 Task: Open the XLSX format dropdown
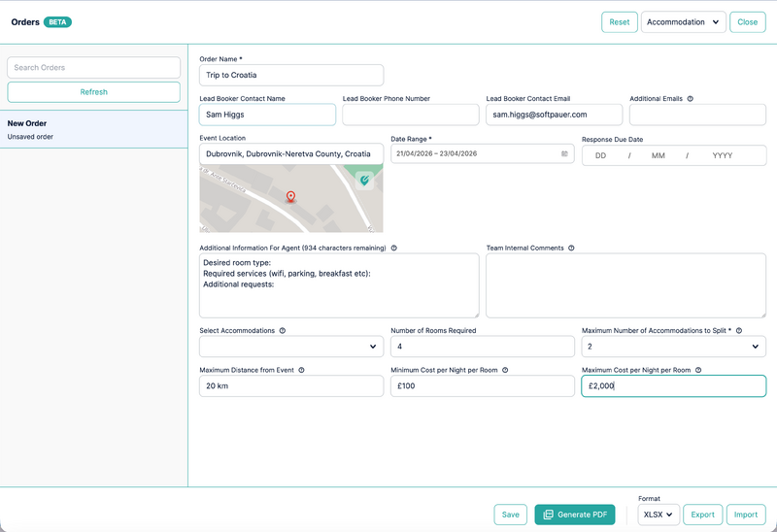click(659, 515)
